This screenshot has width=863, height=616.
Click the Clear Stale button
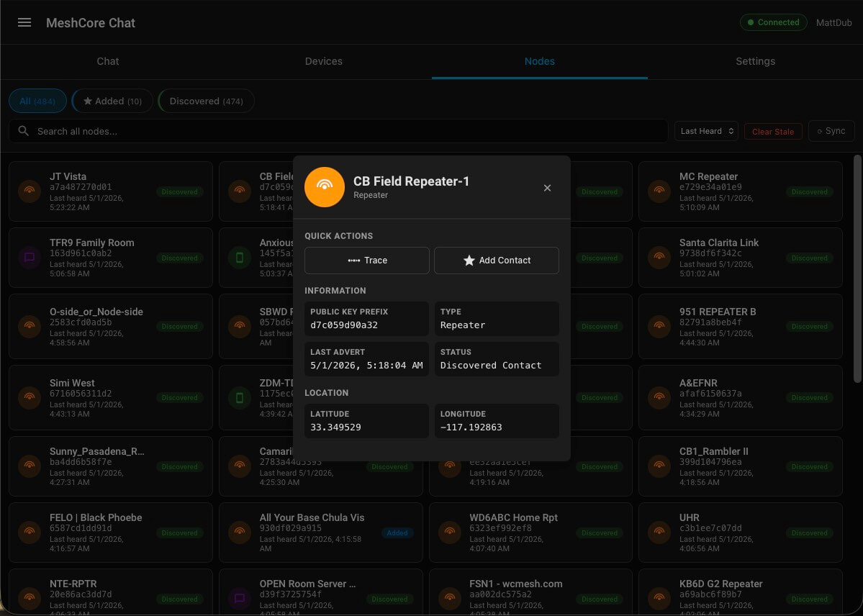click(x=773, y=132)
